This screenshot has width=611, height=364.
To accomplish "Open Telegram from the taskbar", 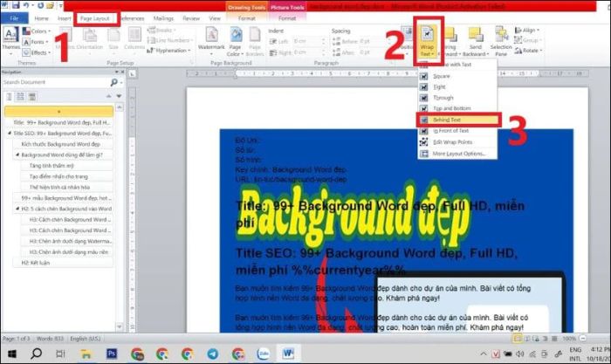I will click(213, 354).
